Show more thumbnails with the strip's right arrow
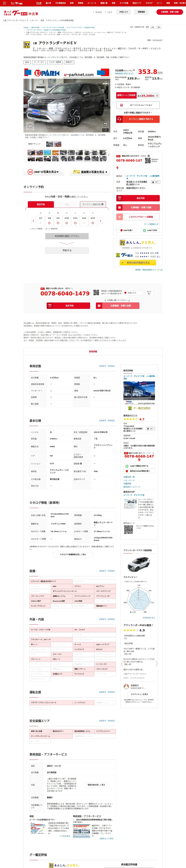This screenshot has width=186, height=868. [x=109, y=155]
